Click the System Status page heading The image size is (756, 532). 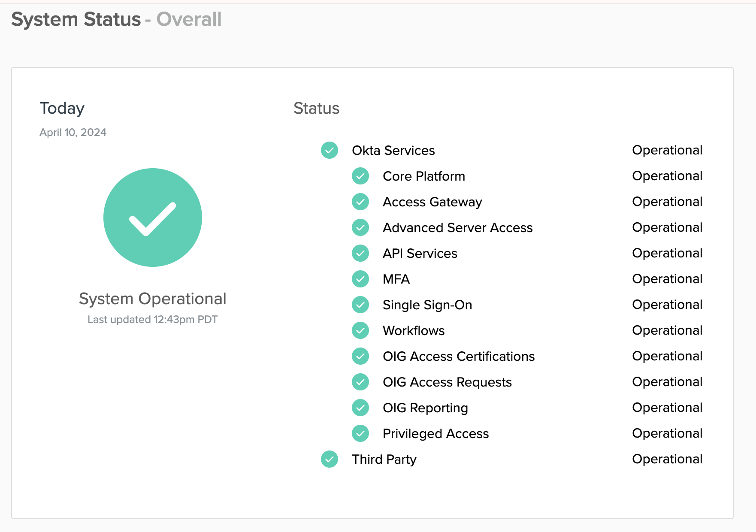(x=76, y=20)
